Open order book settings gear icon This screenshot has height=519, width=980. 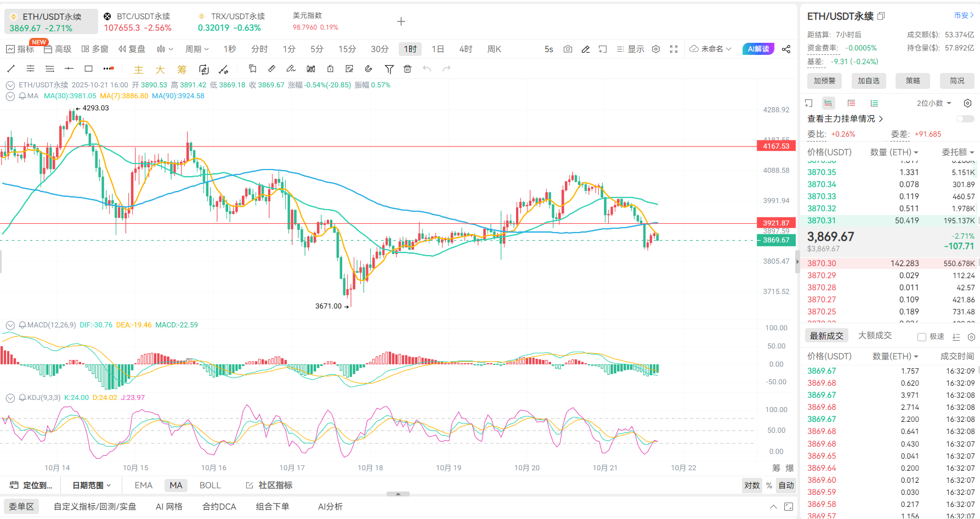click(x=967, y=103)
